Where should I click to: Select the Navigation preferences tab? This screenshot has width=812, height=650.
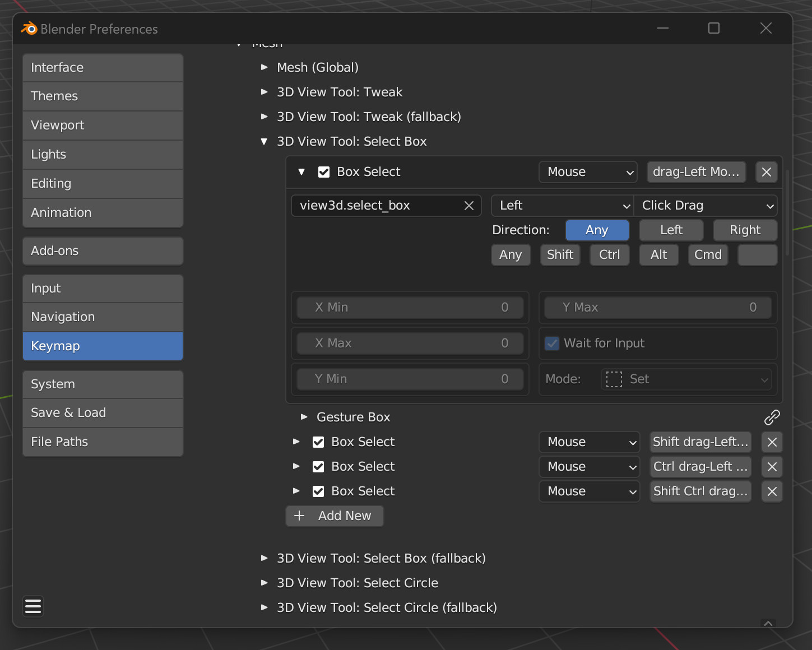[103, 317]
